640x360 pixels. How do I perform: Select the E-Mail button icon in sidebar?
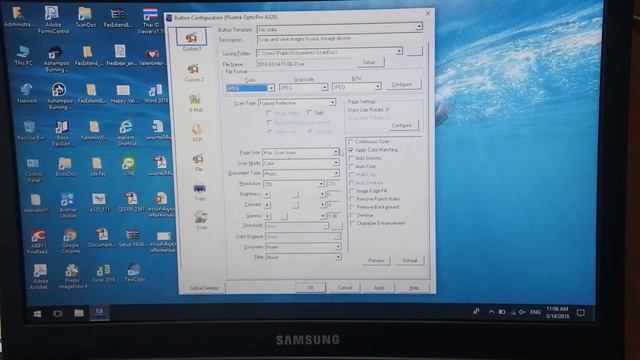pyautogui.click(x=195, y=100)
